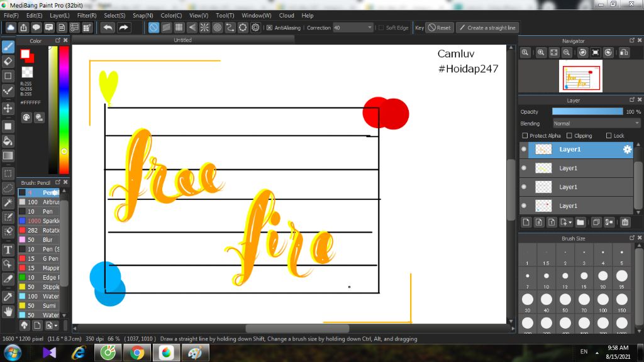This screenshot has height=362, width=644.
Task: Expand the add-brush dropdown arrow in Brush panel
Action: point(56,326)
